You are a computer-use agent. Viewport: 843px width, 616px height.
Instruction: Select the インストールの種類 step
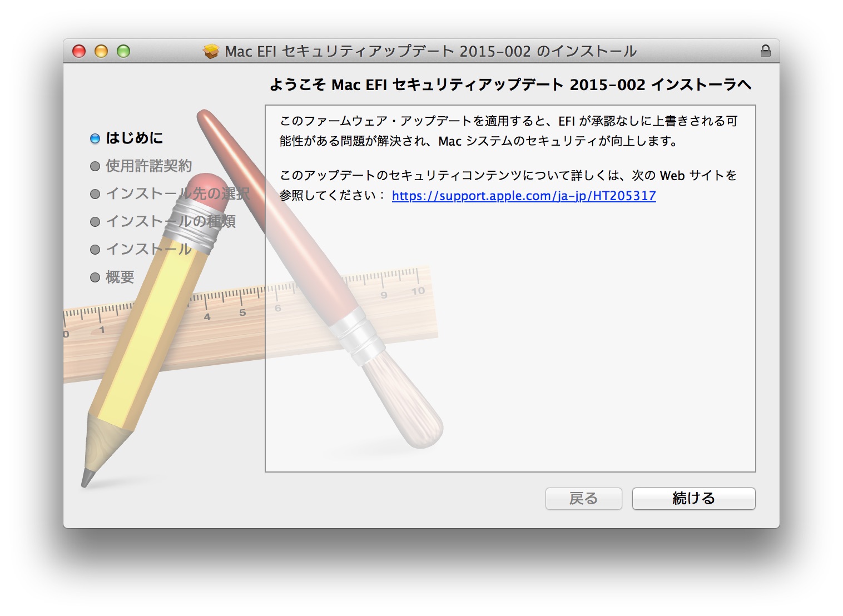coord(170,221)
